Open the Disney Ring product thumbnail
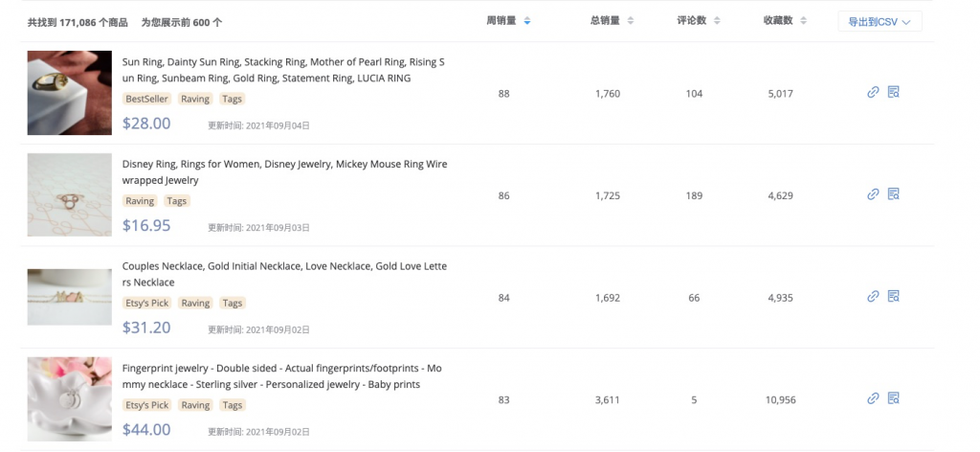Screen dimensions: 980x452 tap(70, 194)
